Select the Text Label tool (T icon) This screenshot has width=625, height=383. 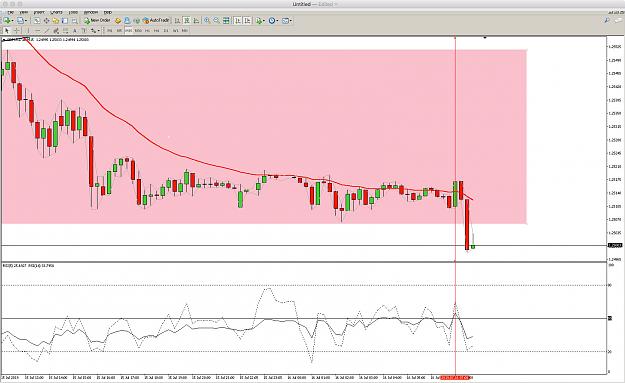point(84,30)
